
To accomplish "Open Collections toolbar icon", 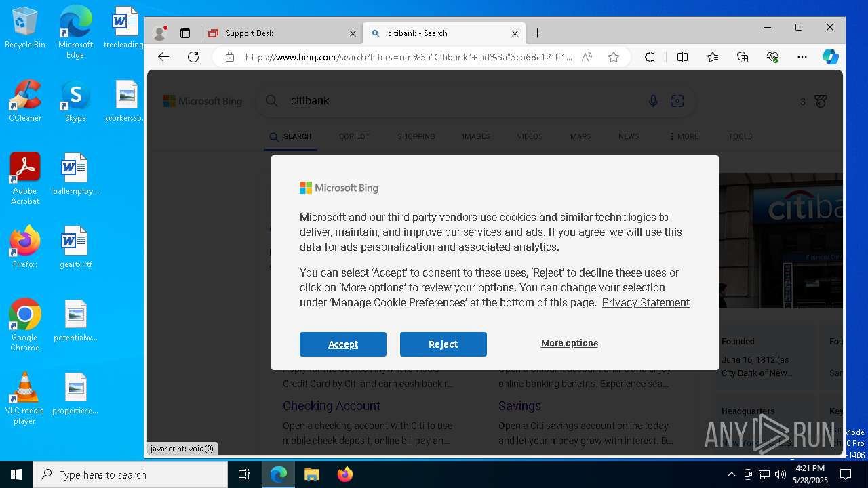I will tap(743, 57).
